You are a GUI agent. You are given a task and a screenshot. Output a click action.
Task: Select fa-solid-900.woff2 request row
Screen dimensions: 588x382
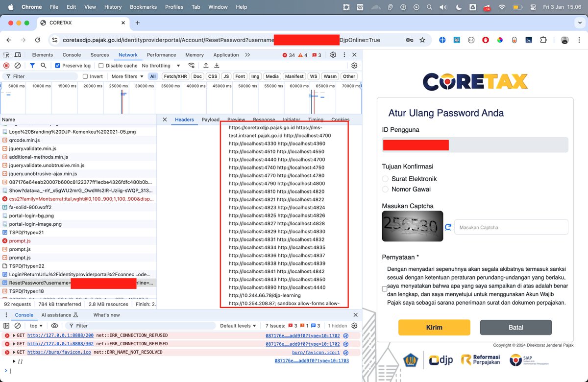coord(78,207)
